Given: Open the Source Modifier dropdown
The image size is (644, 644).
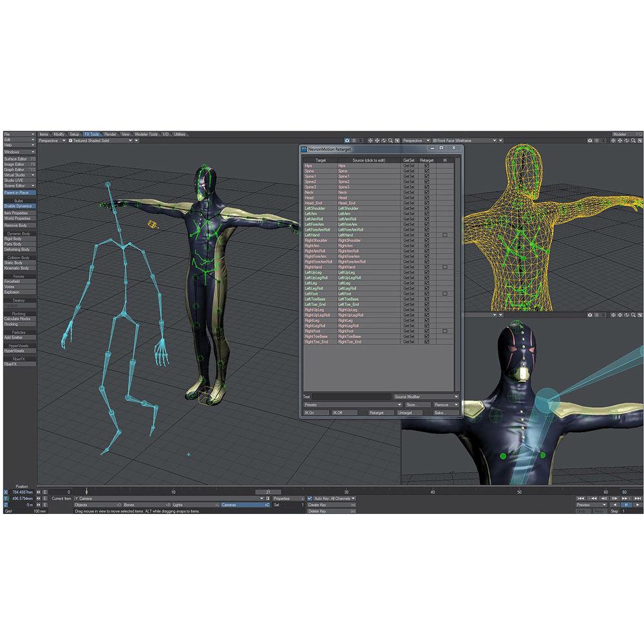Looking at the screenshot, I should tap(426, 397).
